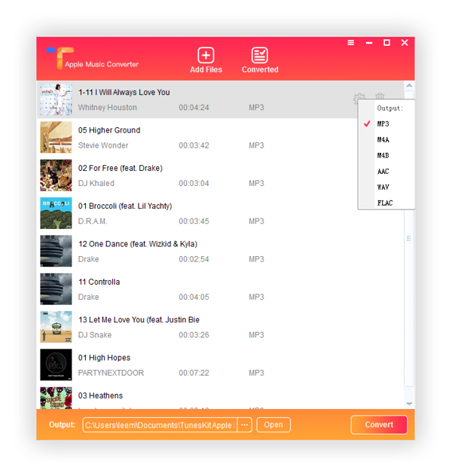This screenshot has height=476, width=452.
Task: Click the Open output folder button
Action: (x=273, y=425)
